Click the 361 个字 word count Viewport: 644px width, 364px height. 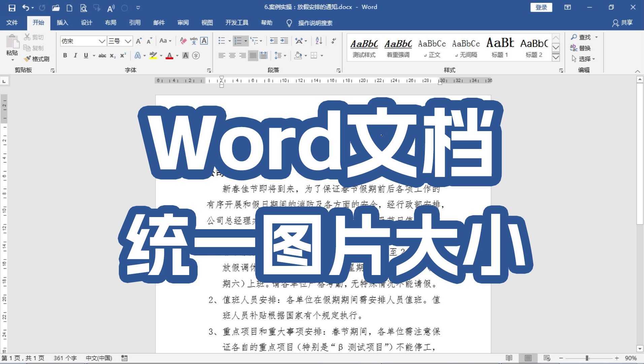tap(65, 358)
